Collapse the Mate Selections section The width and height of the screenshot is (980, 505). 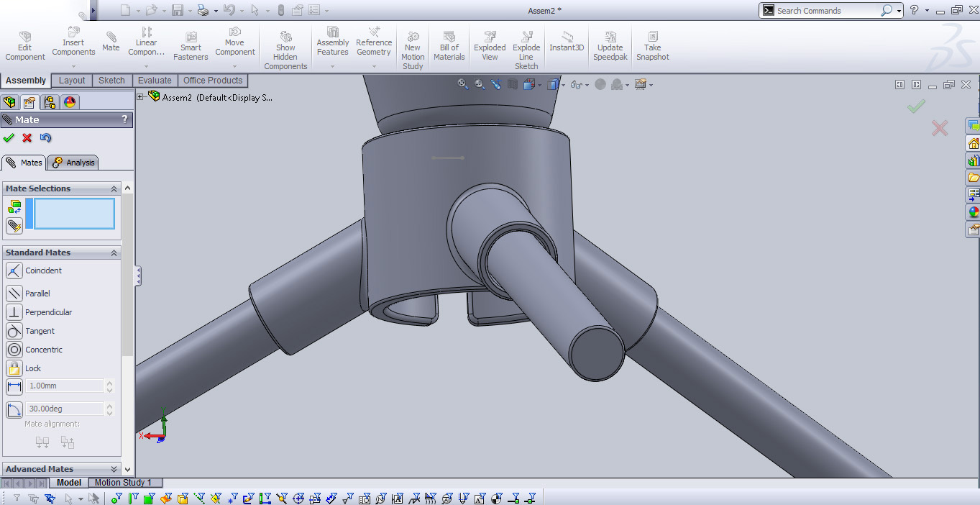114,188
